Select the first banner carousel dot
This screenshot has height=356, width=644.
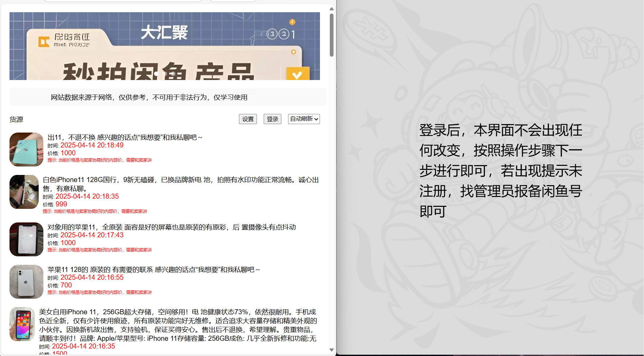156,73
